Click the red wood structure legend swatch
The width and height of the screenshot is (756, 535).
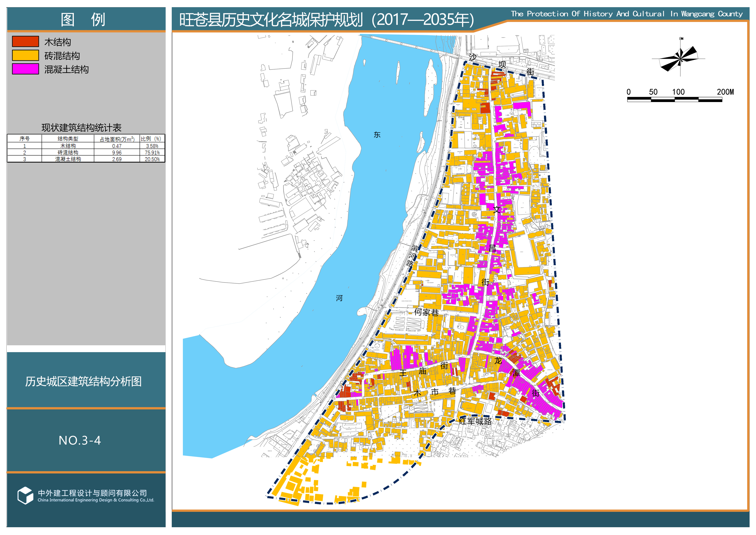pos(25,41)
